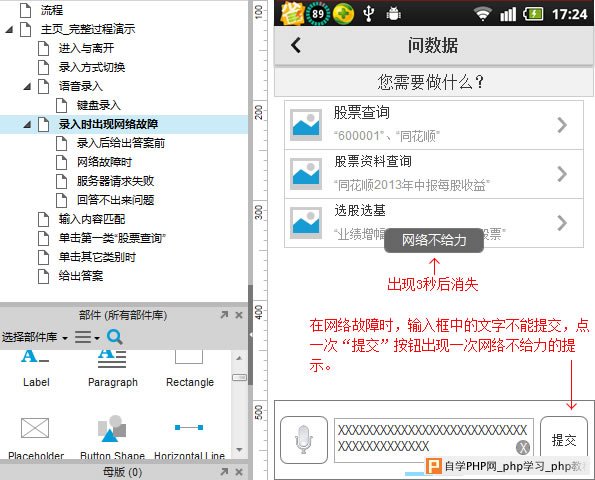Viewport: 595px width, 480px height.
Task: Select the 录入后给出答案前 page
Action: pyautogui.click(x=121, y=143)
